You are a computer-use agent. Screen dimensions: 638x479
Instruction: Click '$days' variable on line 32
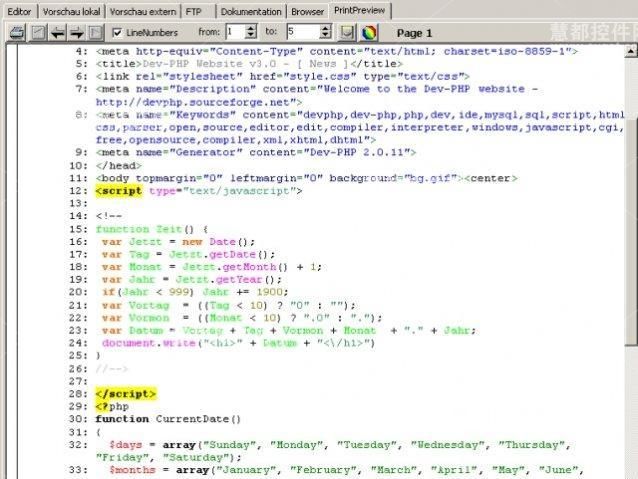click(126, 445)
